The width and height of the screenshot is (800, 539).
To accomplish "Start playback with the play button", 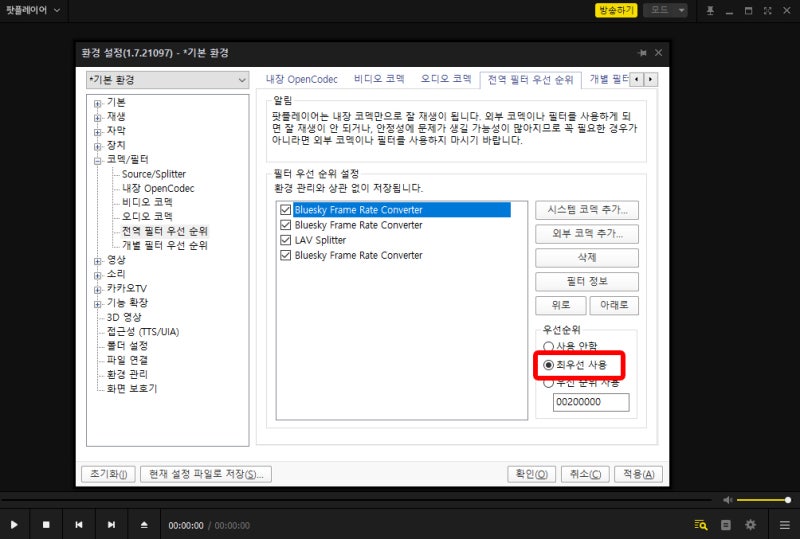I will click(14, 525).
